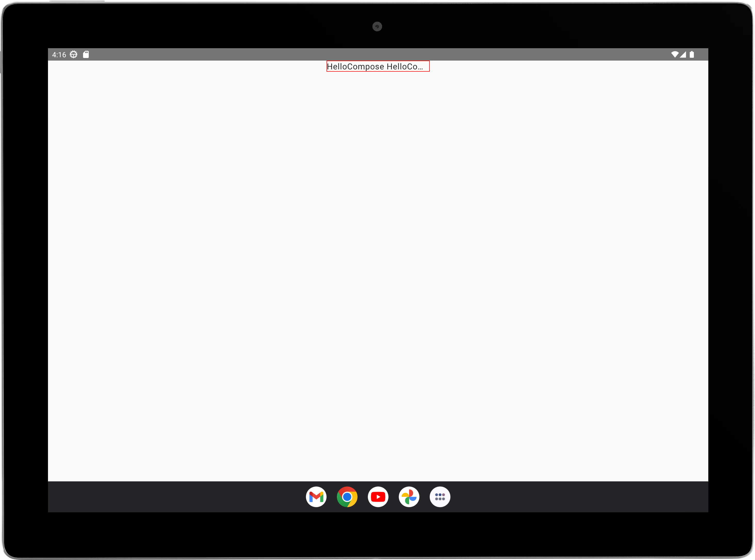Click the first HelloCompose word
755x560 pixels.
pos(355,67)
